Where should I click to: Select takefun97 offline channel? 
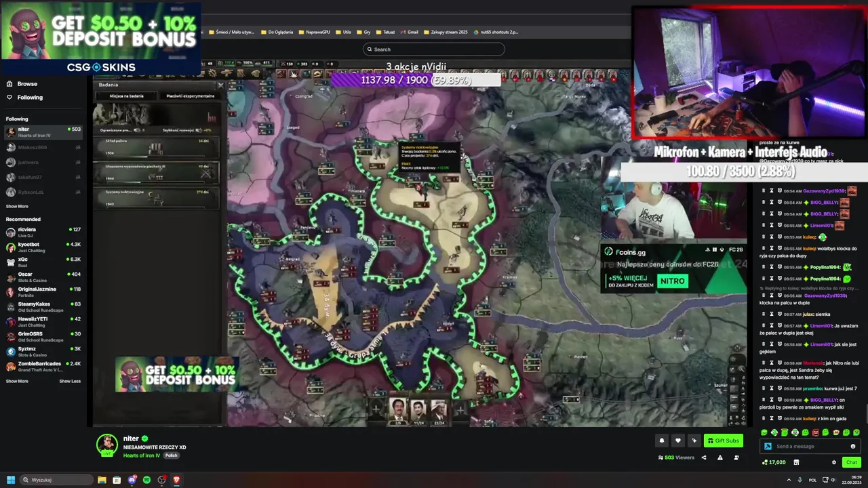[43, 177]
